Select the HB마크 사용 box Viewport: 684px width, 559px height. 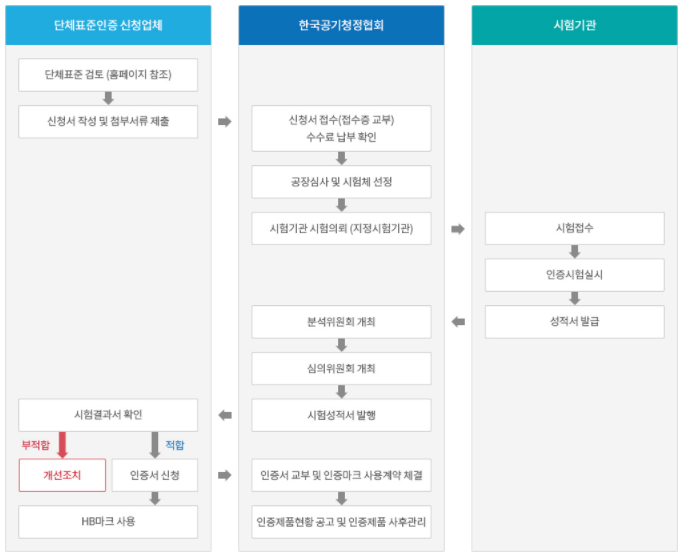108,521
